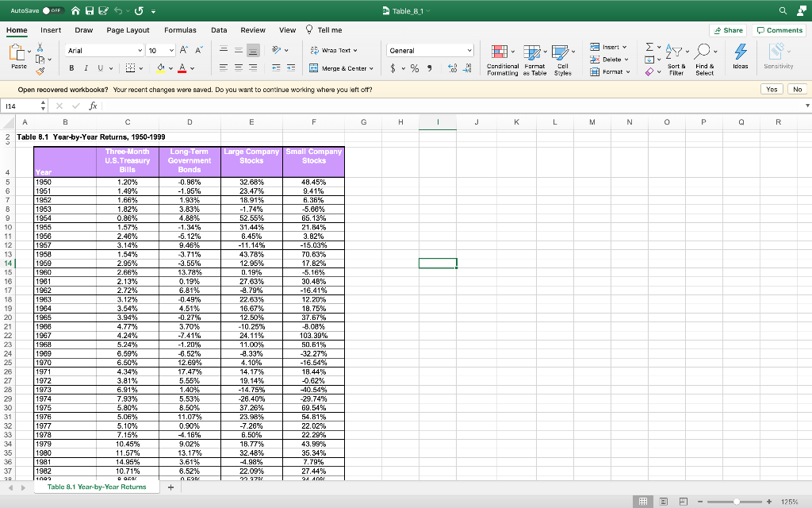Toggle Top Align vertical alignment
Image resolution: width=812 pixels, height=508 pixels.
tap(224, 50)
